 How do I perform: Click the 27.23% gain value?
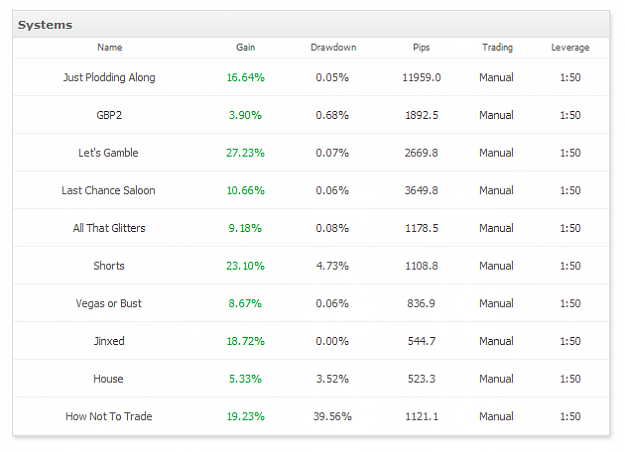246,153
